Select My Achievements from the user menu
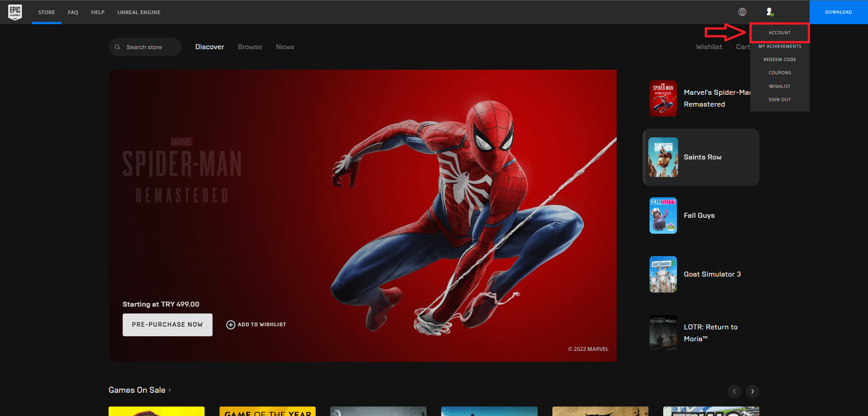The image size is (868, 416). coord(780,46)
